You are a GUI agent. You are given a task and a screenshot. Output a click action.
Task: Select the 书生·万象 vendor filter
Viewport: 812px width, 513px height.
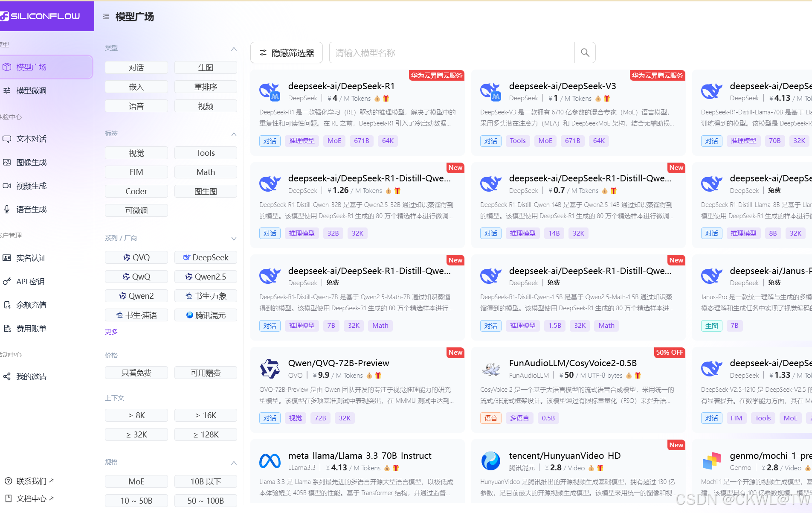[206, 296]
